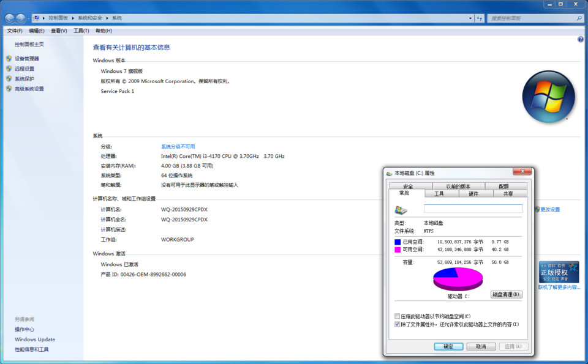Click the 应用(A) button
This screenshot has width=588, height=364.
(513, 346)
